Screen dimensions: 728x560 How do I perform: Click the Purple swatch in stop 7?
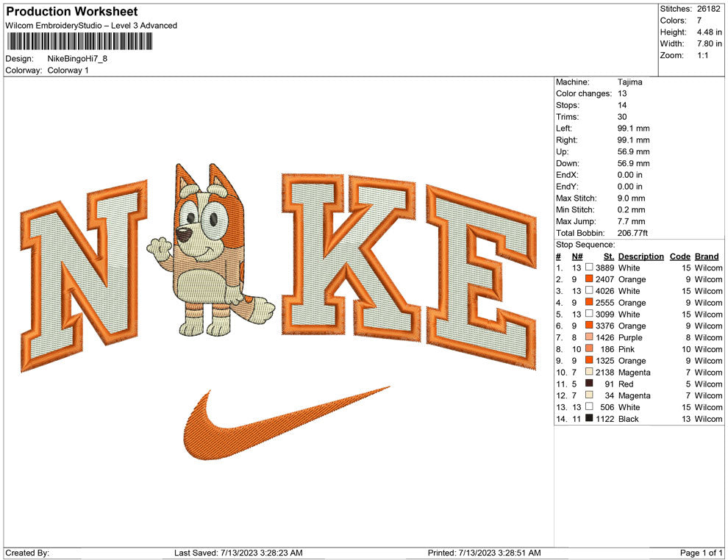point(589,337)
